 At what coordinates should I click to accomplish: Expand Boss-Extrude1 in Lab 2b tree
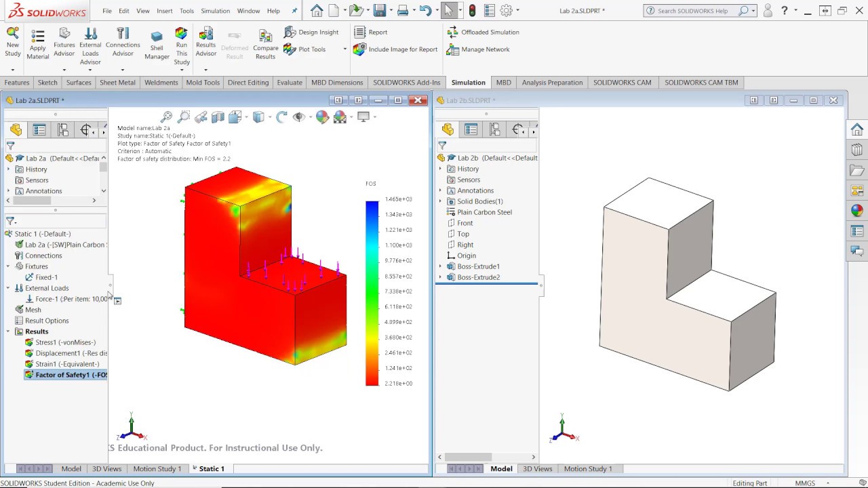[440, 266]
